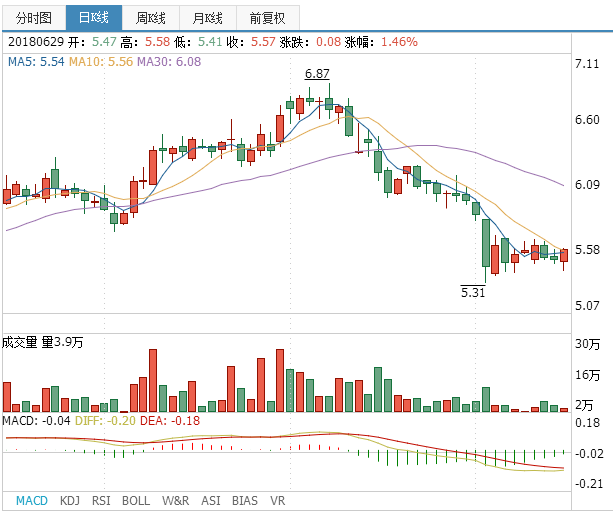Select the ASI indicator
The width and height of the screenshot is (613, 513).
click(211, 501)
